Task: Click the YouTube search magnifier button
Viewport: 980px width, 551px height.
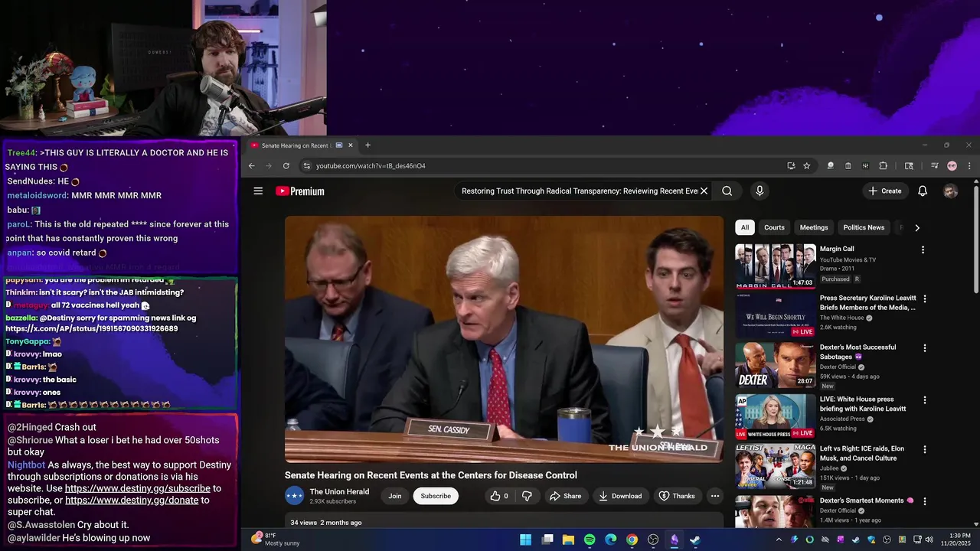Action: tap(727, 191)
